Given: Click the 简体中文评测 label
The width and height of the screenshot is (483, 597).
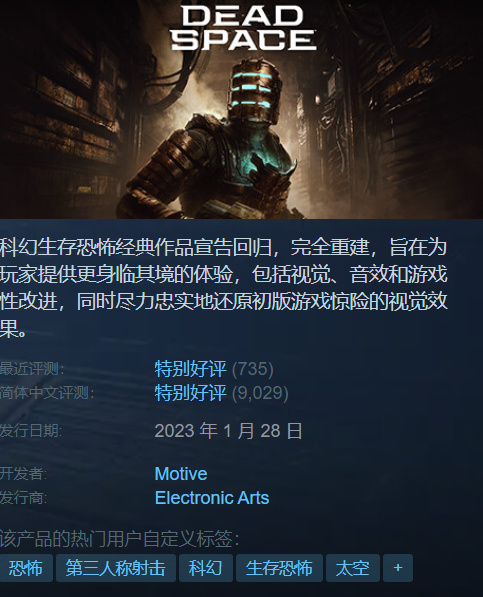Looking at the screenshot, I should click(x=47, y=393).
